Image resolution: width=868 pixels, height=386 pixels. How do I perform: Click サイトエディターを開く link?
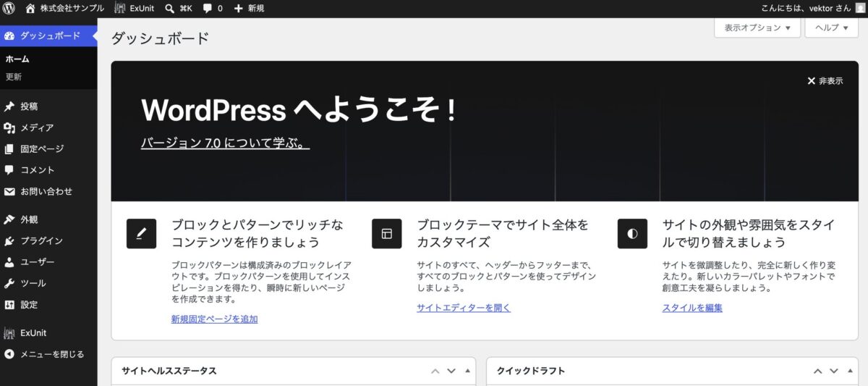463,308
